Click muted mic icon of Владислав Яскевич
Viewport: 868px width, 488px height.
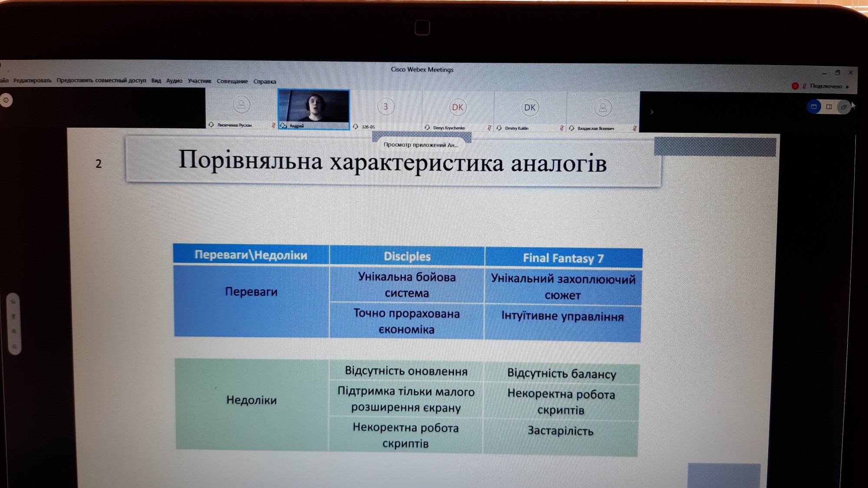[635, 129]
